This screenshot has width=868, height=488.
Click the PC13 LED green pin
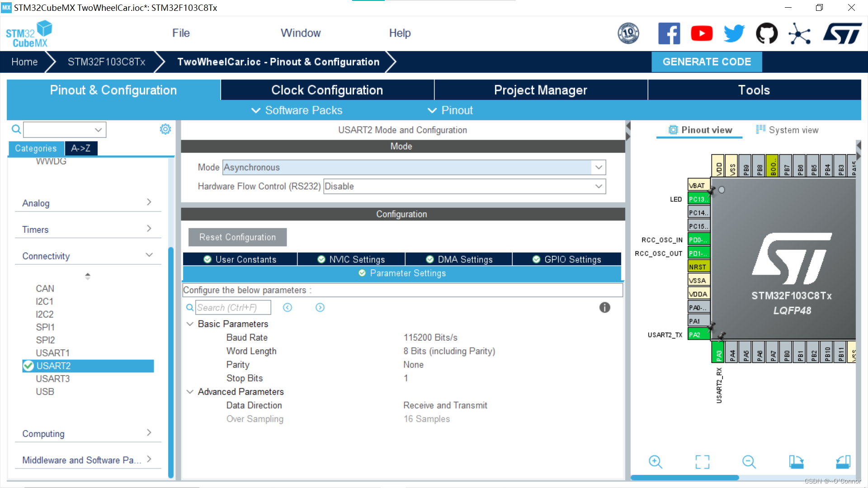tap(698, 199)
